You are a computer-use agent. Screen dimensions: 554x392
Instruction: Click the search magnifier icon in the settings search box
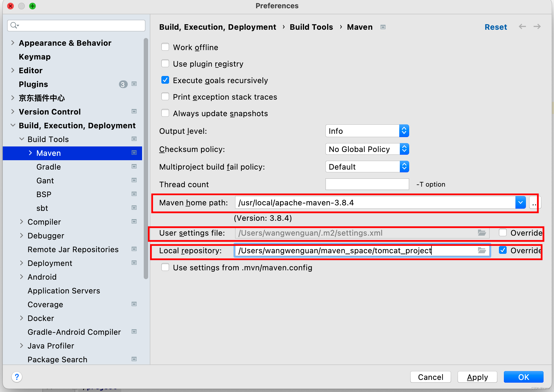tap(14, 26)
